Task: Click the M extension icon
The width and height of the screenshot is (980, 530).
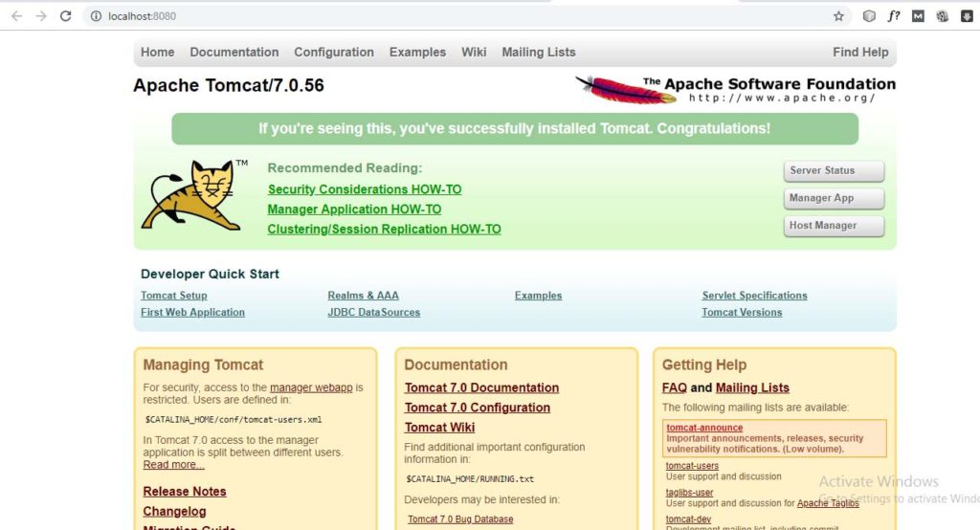Action: tap(918, 16)
